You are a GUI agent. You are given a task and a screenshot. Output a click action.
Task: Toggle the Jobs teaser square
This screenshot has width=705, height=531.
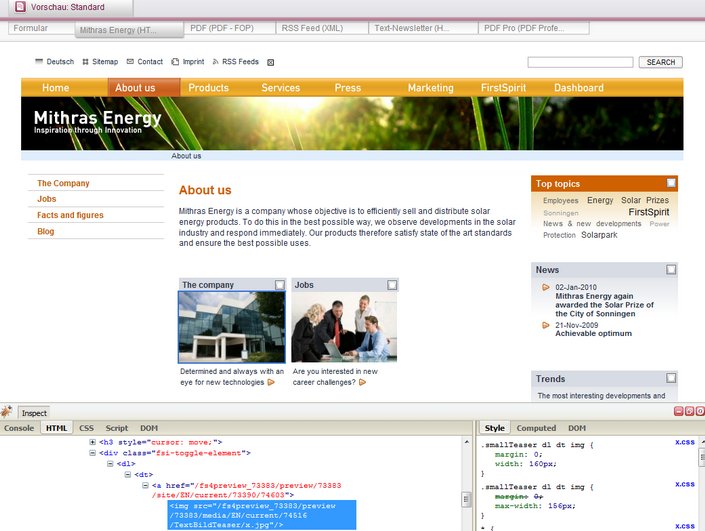(392, 285)
